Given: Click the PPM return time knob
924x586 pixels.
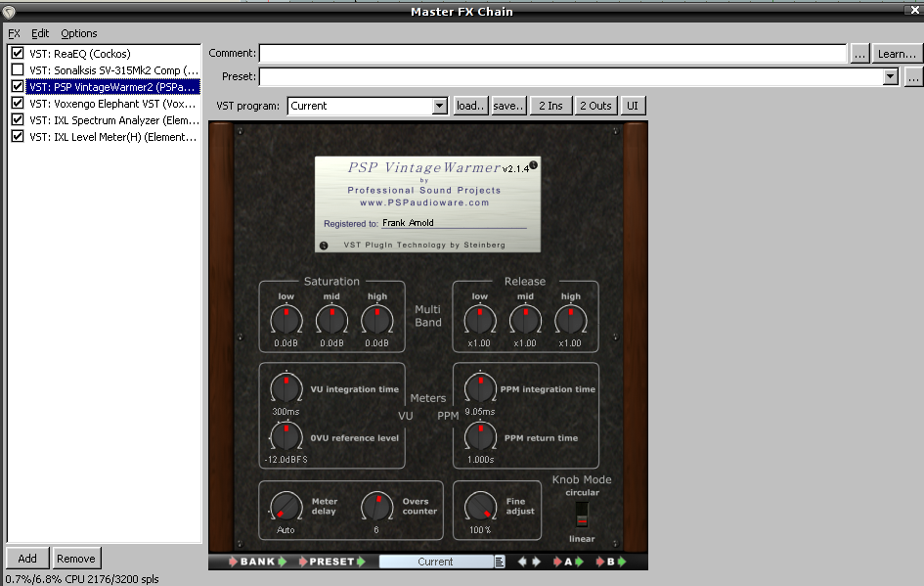Looking at the screenshot, I should pos(480,436).
